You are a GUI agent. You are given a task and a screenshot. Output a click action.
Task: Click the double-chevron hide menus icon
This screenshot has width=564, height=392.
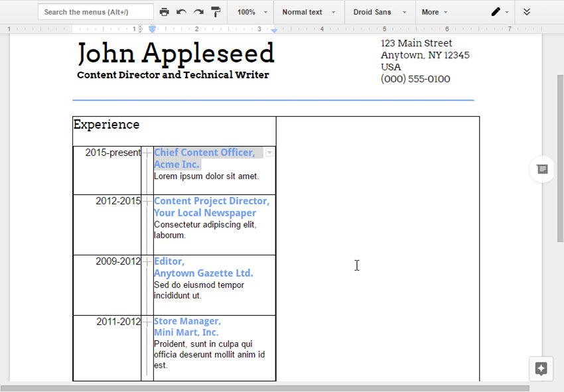[x=527, y=12]
